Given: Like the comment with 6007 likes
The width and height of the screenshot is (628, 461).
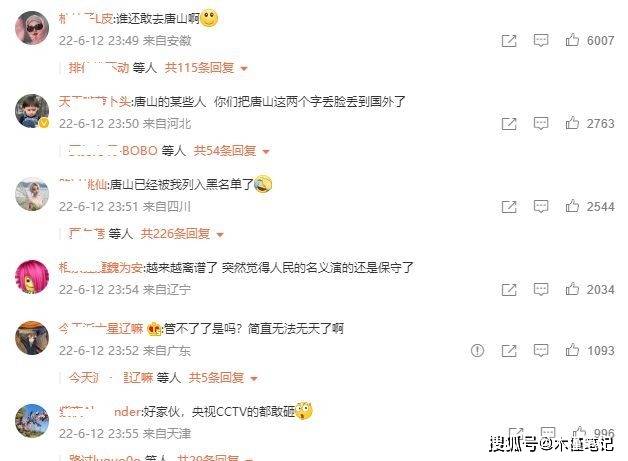Looking at the screenshot, I should click(x=572, y=40).
